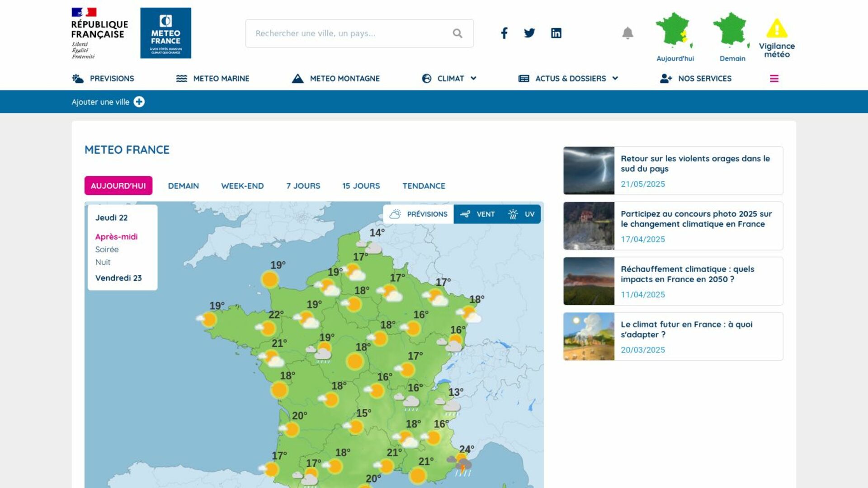
Task: Go to Nos Services menu
Action: point(705,79)
